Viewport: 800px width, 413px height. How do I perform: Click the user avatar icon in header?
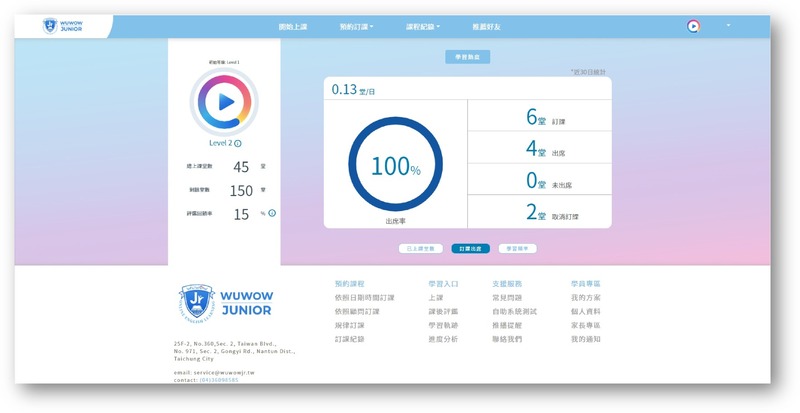click(693, 26)
